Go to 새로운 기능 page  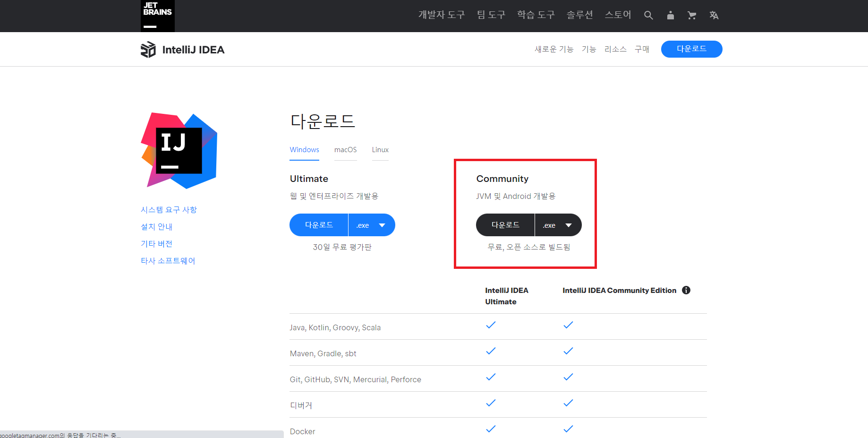(x=554, y=49)
